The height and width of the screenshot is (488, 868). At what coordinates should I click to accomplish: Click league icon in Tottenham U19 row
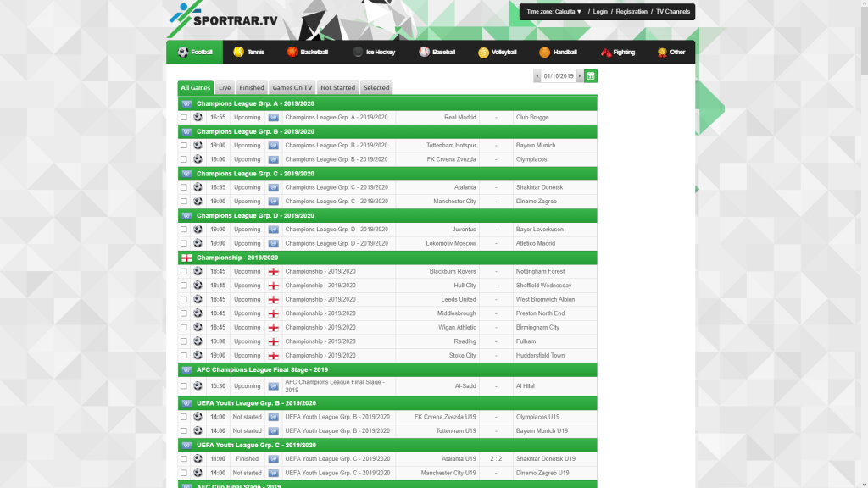point(274,431)
